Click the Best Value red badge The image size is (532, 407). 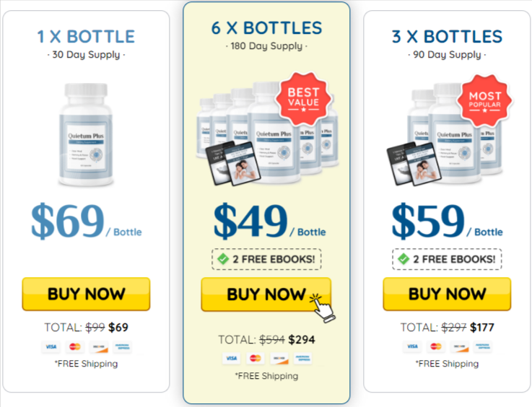(x=303, y=98)
